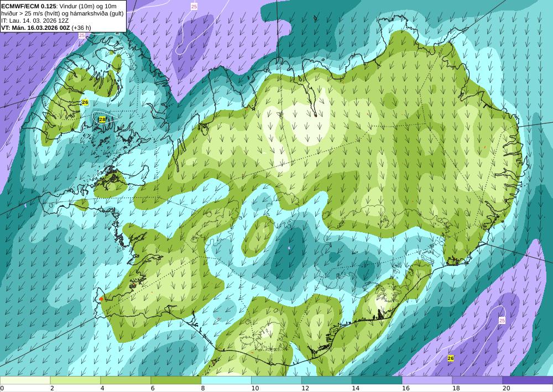Click the above 20 m/s dark purple swatch
553x392 pixels.
click(x=528, y=380)
